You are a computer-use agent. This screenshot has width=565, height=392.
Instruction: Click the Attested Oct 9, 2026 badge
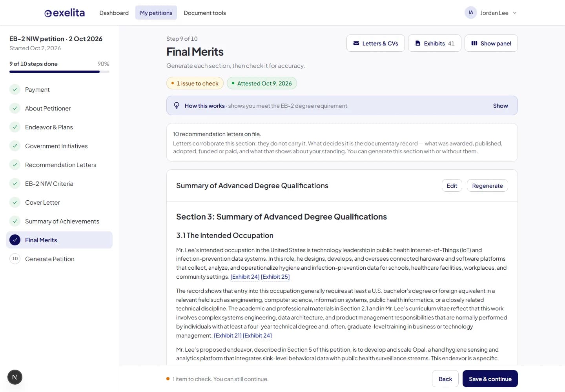pos(262,83)
